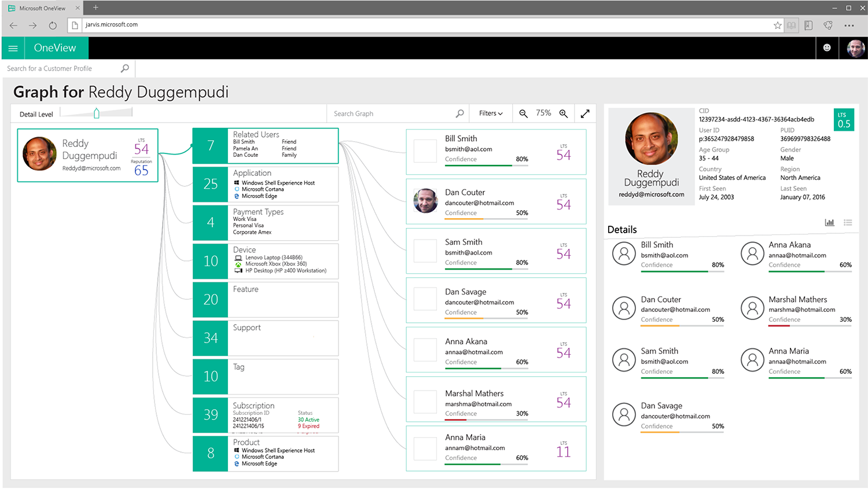Open the Dan Savage graph card
868x489 pixels.
pos(496,300)
